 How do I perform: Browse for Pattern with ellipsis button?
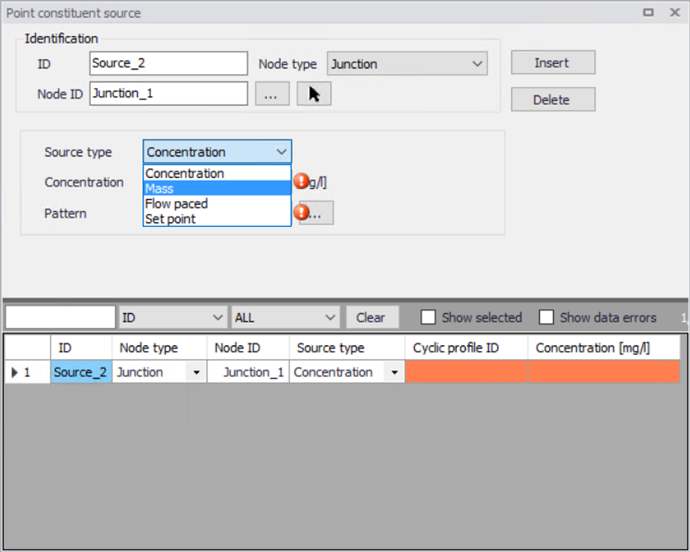pos(316,213)
